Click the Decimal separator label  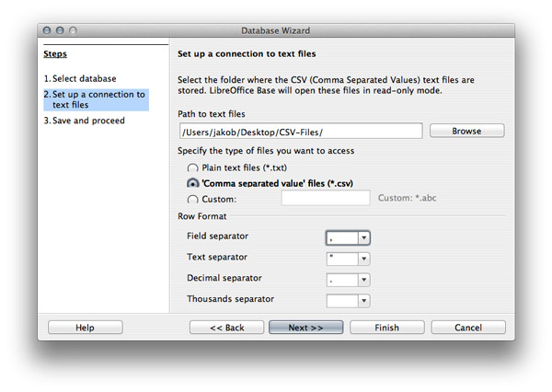(224, 278)
